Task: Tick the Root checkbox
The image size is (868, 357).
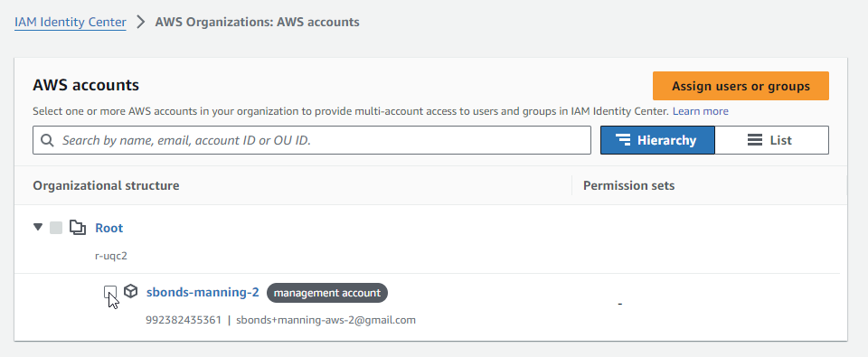Action: (x=56, y=228)
